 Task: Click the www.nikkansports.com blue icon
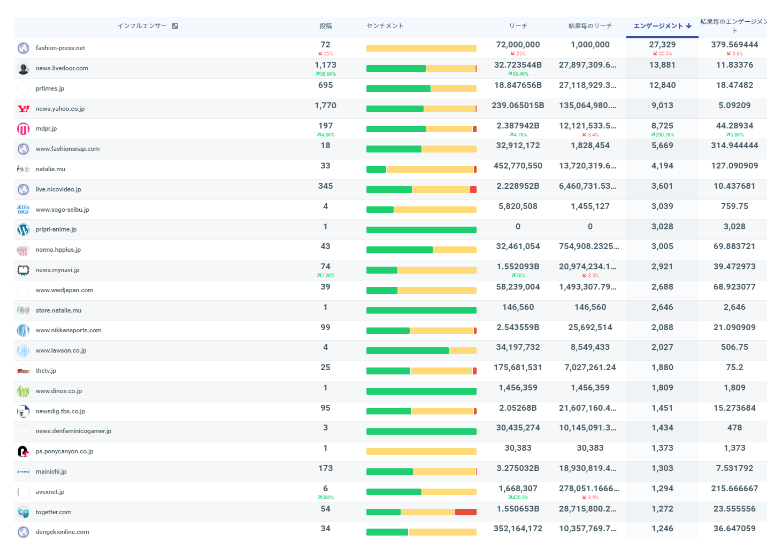pos(23,330)
